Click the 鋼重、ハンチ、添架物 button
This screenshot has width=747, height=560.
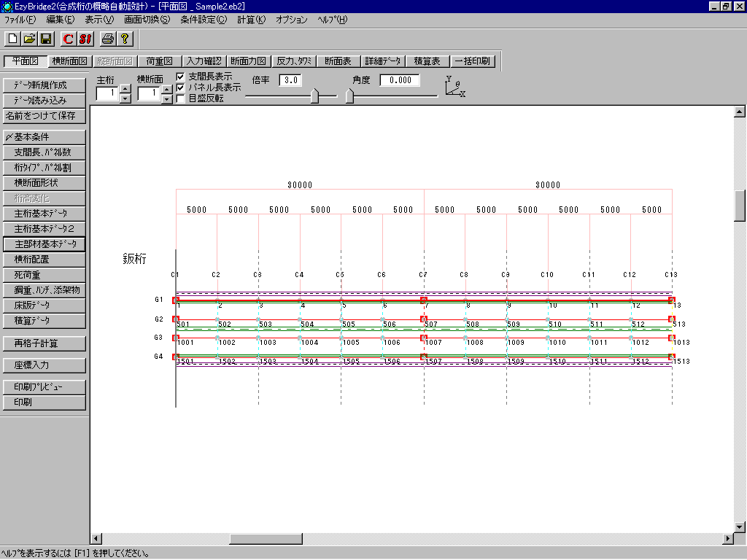point(44,290)
